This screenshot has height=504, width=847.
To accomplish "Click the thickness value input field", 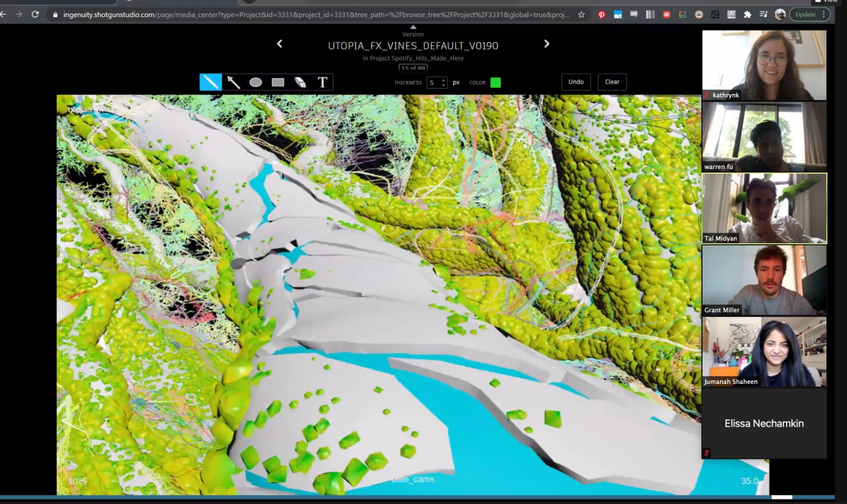I will [434, 83].
